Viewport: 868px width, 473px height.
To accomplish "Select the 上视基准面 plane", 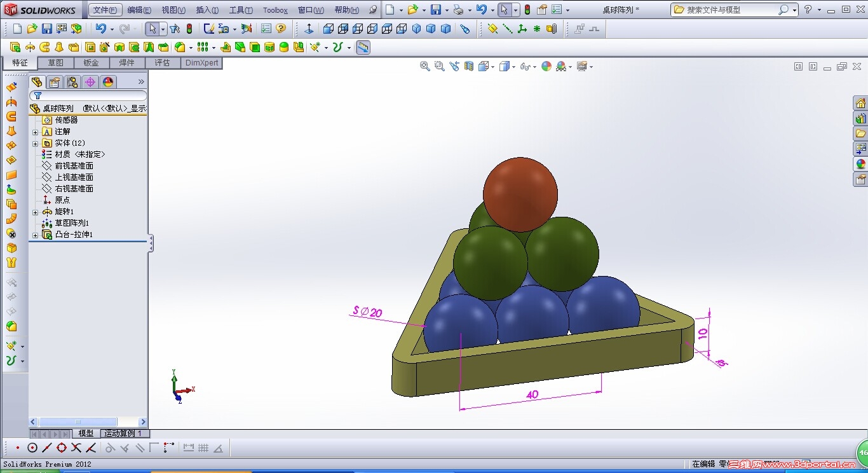I will pos(74,177).
